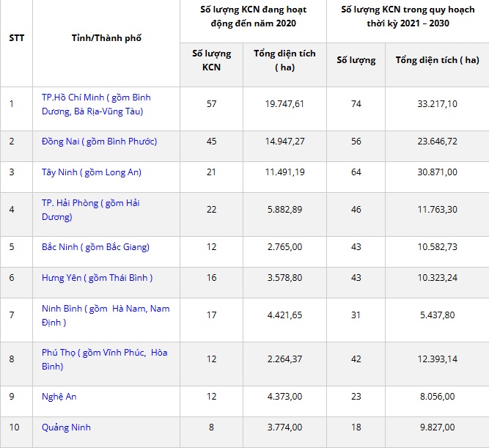Select the value 5.882,89
Viewport: 489px width, 448px height.
point(284,210)
